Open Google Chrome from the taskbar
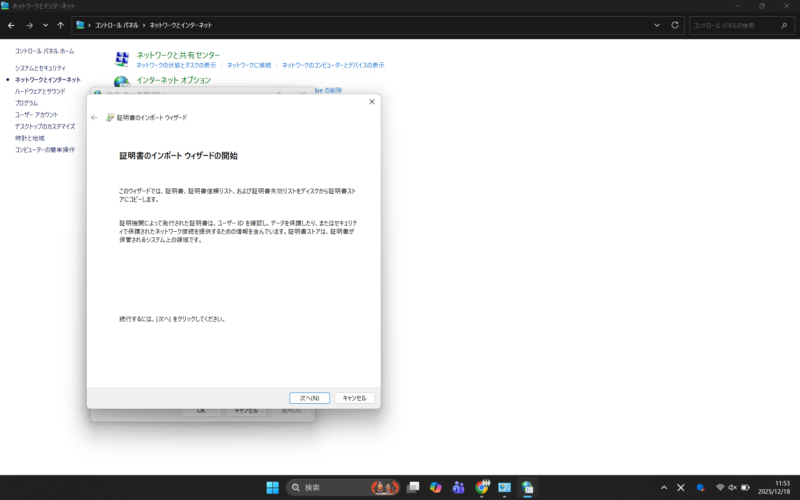 [482, 487]
